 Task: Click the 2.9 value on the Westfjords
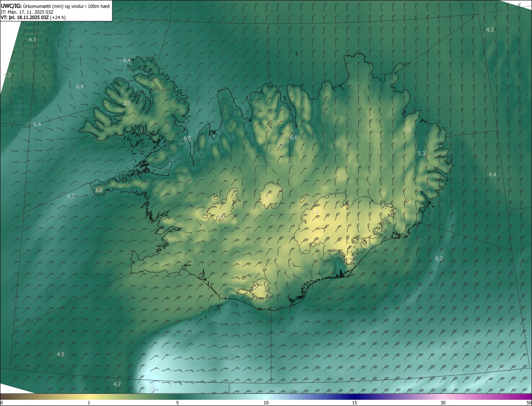[x=127, y=103]
